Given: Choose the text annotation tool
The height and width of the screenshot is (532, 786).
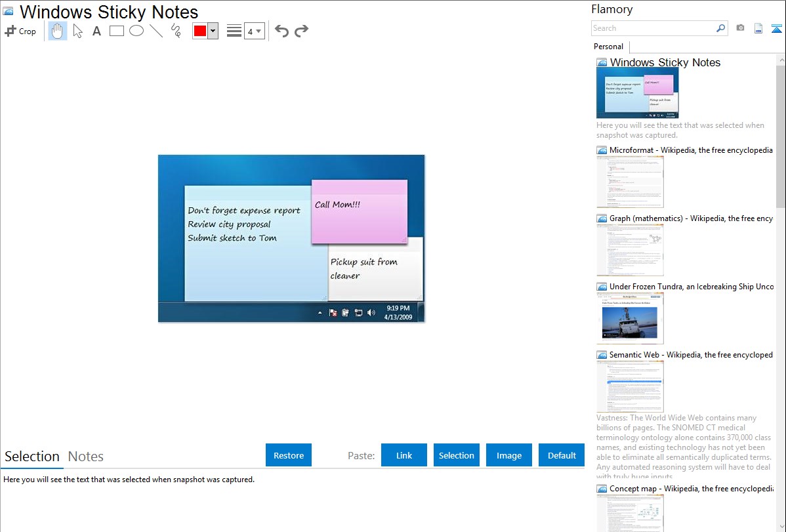Looking at the screenshot, I should pos(96,31).
